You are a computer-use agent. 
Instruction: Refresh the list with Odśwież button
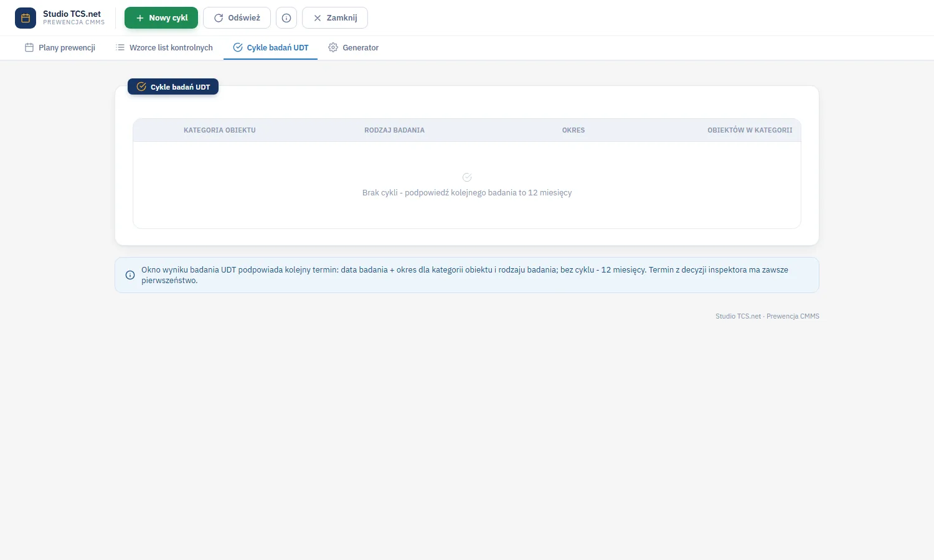[237, 18]
